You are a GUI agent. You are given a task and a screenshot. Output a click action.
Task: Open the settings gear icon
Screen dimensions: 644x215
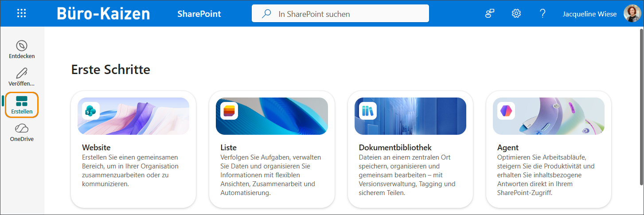(516, 13)
